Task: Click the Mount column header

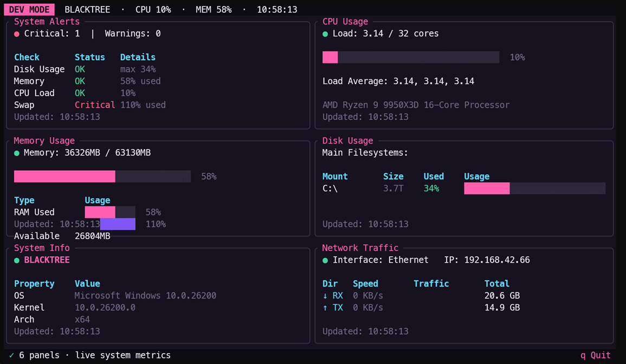Action: (x=335, y=177)
